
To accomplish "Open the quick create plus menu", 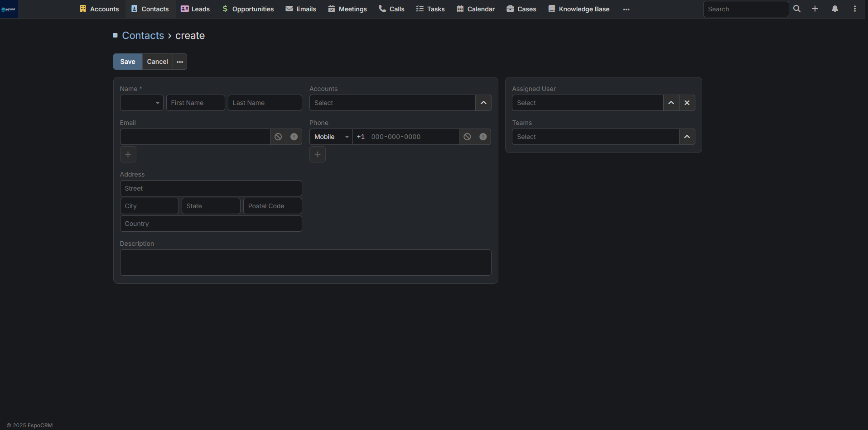I will (x=815, y=9).
